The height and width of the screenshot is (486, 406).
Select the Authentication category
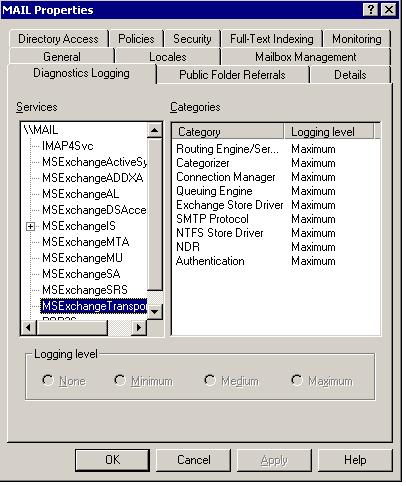coord(256,261)
